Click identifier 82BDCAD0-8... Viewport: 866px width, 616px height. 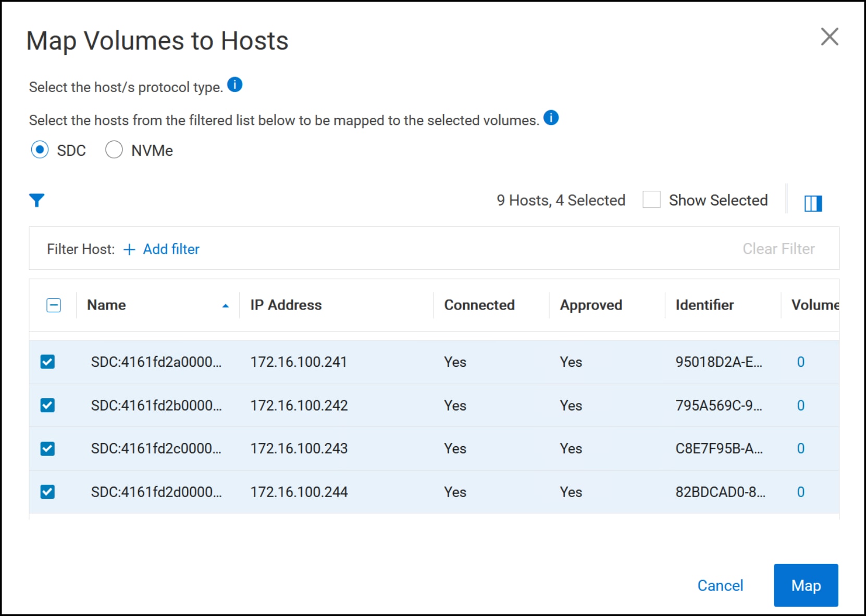[x=721, y=491]
